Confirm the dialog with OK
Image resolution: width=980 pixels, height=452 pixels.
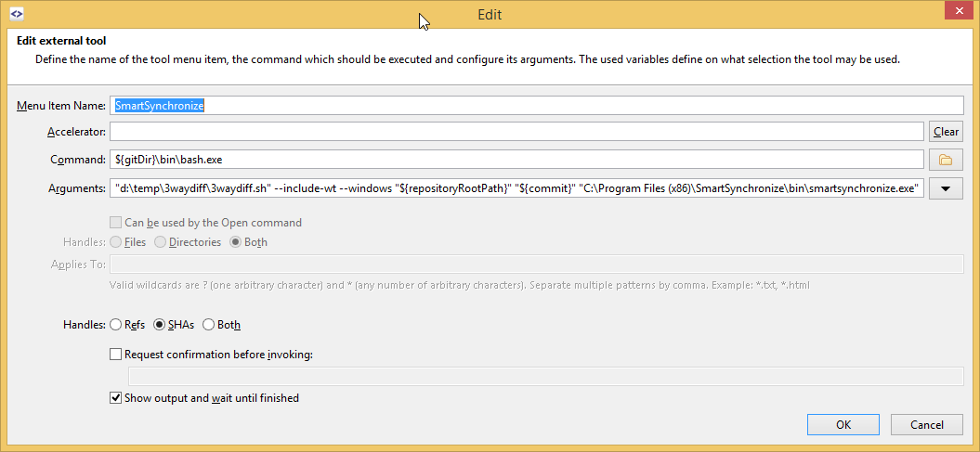[x=843, y=424]
